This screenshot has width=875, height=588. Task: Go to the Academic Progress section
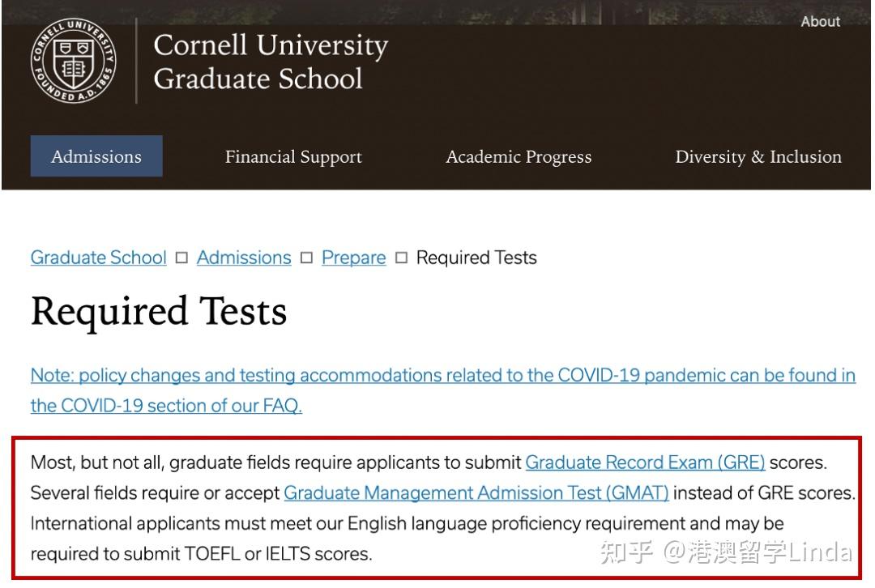point(519,157)
